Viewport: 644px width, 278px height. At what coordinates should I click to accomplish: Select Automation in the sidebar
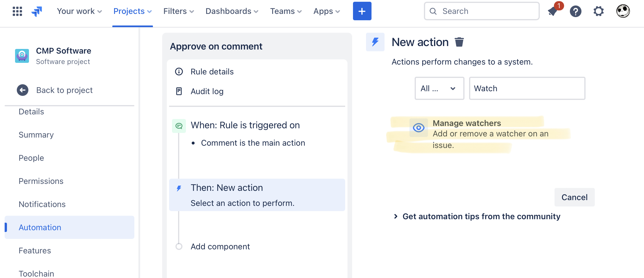coord(40,227)
